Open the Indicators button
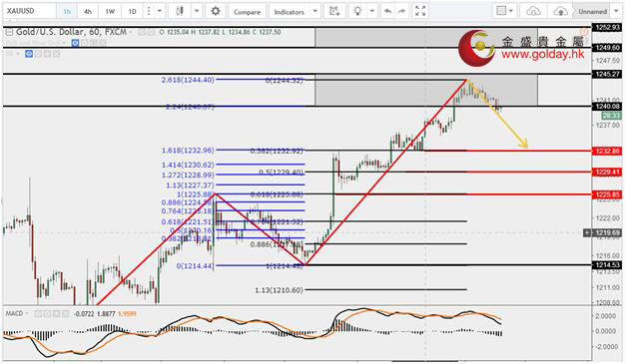 click(290, 12)
